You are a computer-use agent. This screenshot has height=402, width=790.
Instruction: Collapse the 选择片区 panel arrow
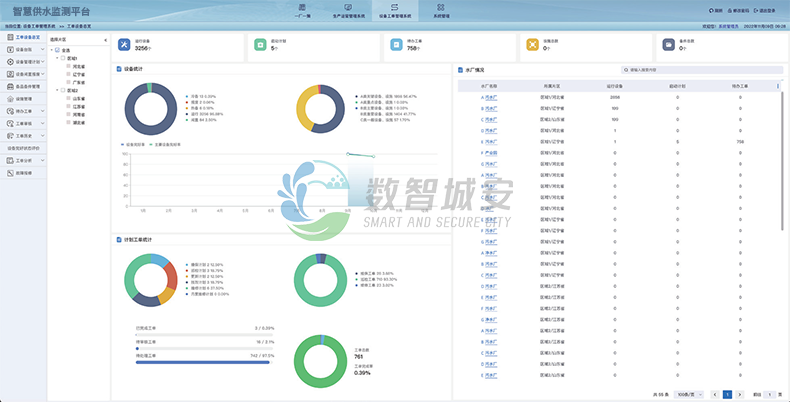pyautogui.click(x=106, y=40)
